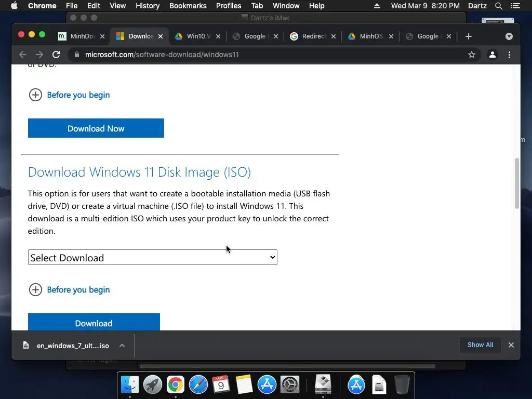Click the Download Windows 11 Disk Image heading
Screen dimensions: 532x399
[x=139, y=172]
